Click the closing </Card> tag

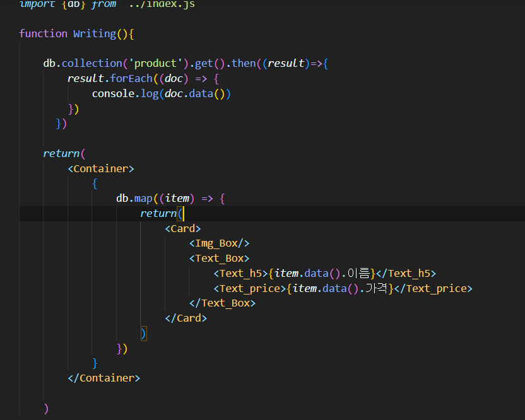(x=186, y=318)
